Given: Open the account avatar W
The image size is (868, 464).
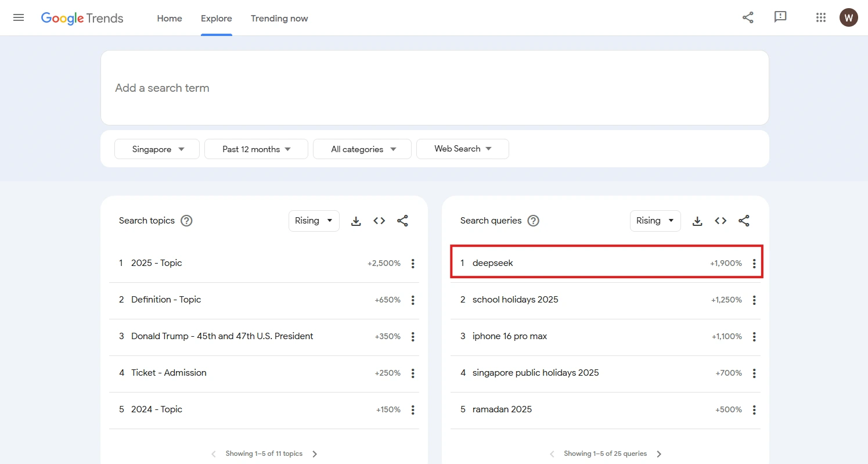Looking at the screenshot, I should tap(848, 17).
